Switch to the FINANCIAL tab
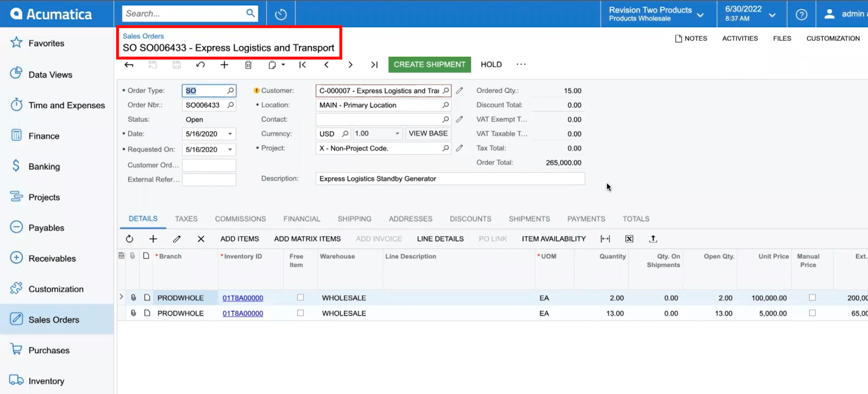The height and width of the screenshot is (394, 868). (301, 219)
